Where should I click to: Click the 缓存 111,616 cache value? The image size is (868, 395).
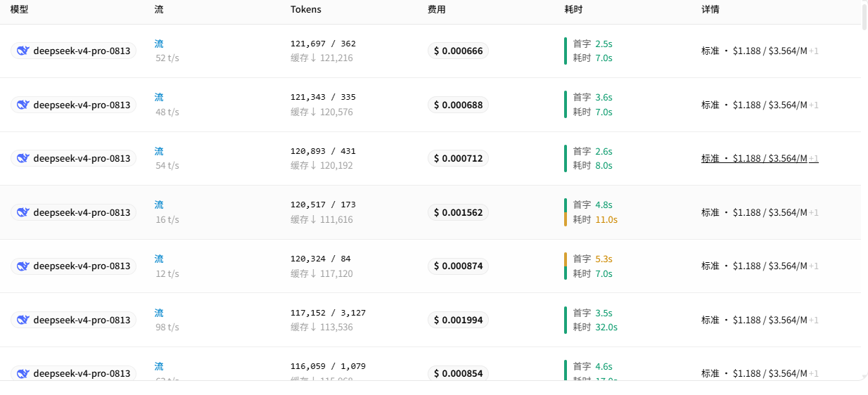[x=321, y=219]
